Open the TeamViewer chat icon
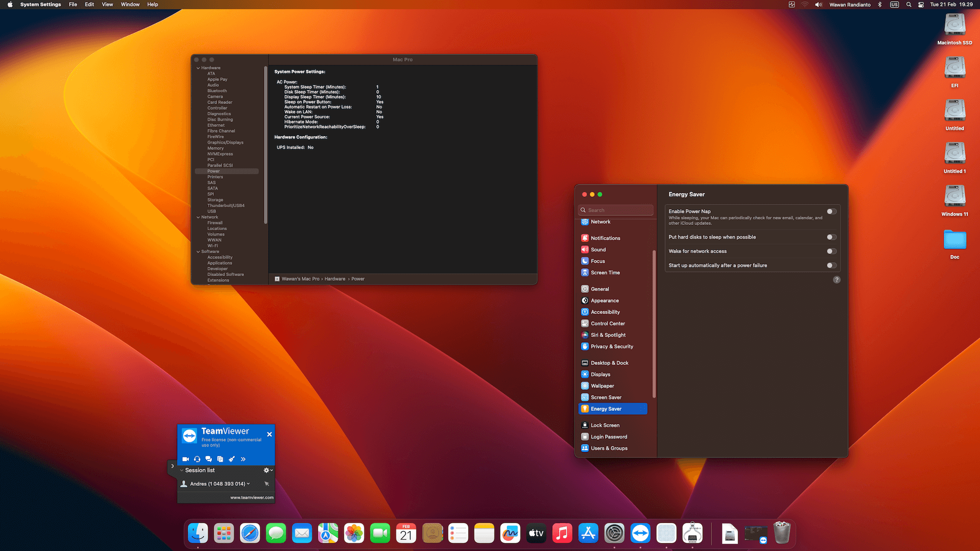 pyautogui.click(x=208, y=459)
